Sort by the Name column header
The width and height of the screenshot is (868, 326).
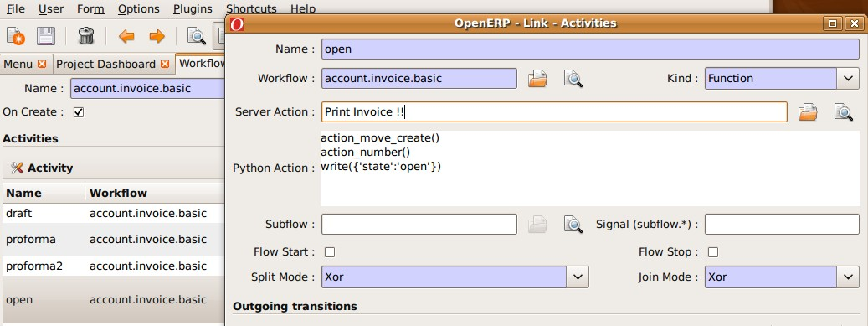[x=44, y=193]
